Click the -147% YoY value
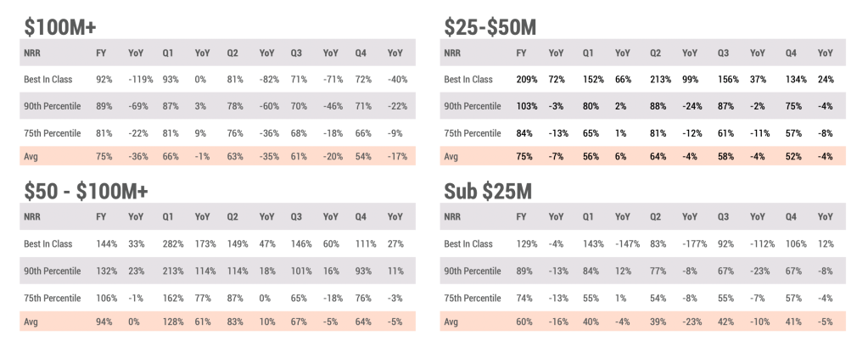The image size is (868, 341). (627, 244)
